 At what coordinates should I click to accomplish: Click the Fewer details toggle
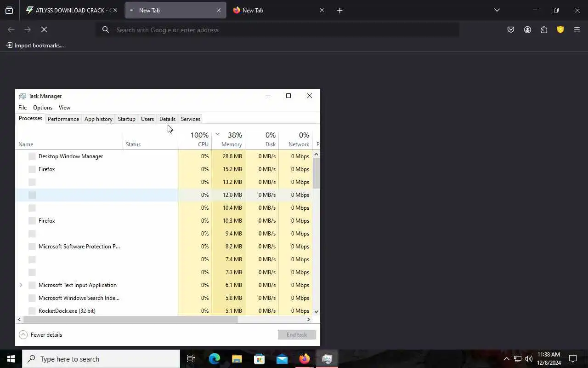pos(40,335)
